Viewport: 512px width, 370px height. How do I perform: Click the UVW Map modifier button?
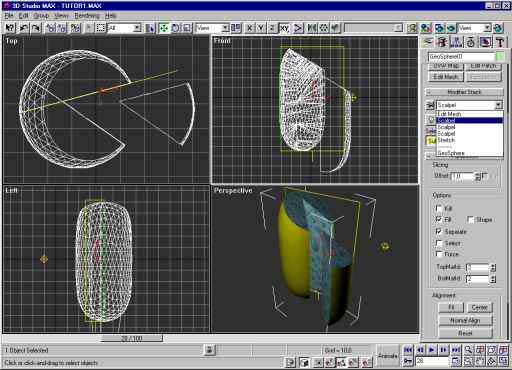[x=446, y=67]
